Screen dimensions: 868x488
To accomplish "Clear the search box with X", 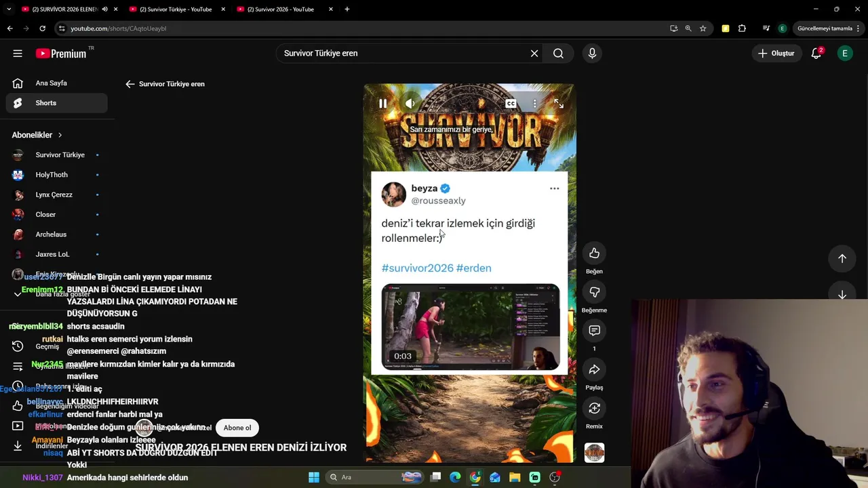I will tap(534, 54).
